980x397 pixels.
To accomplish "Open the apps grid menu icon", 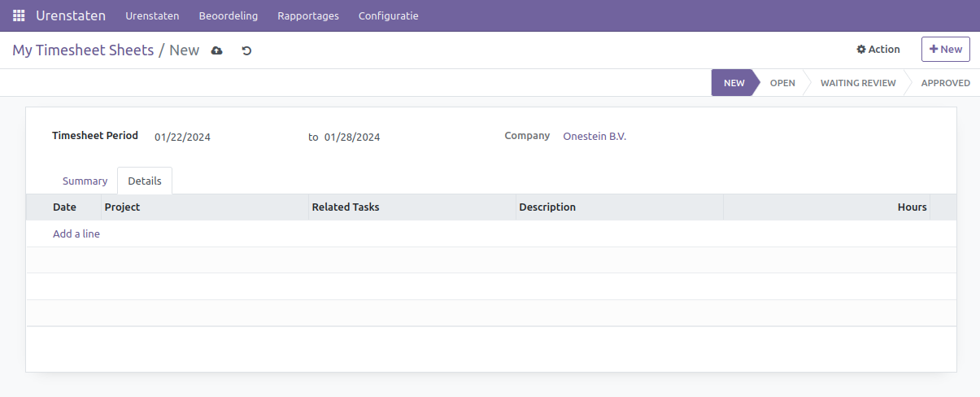I will [x=19, y=15].
